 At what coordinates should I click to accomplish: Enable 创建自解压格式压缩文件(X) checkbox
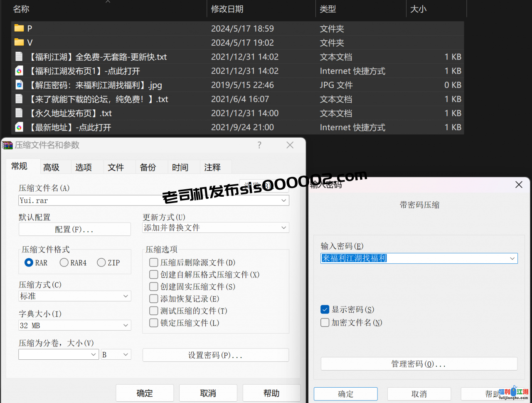tap(154, 274)
